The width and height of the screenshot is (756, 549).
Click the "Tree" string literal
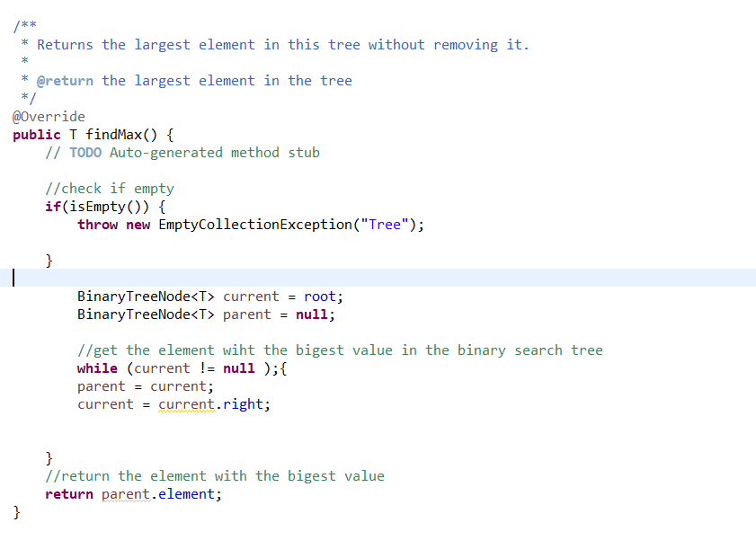[385, 224]
